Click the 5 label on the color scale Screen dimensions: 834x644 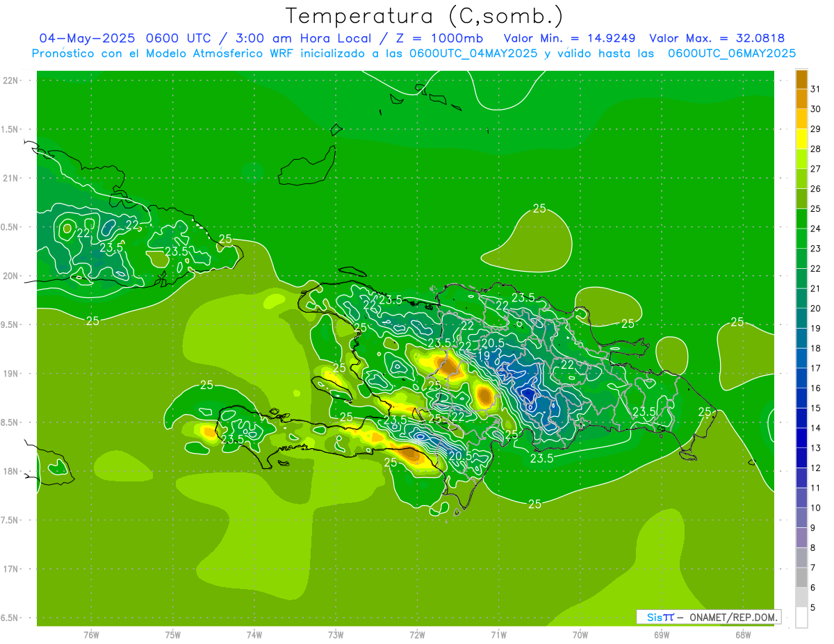(813, 608)
